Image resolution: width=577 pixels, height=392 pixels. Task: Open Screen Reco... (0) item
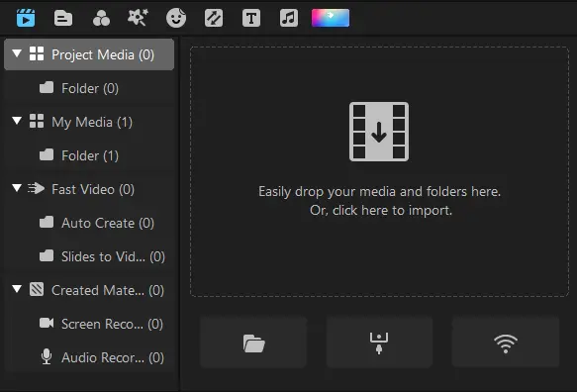89,324
